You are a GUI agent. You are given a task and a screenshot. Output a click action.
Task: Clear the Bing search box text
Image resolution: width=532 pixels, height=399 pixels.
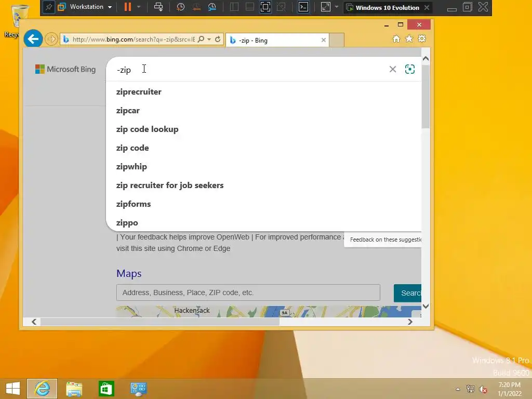pyautogui.click(x=393, y=69)
